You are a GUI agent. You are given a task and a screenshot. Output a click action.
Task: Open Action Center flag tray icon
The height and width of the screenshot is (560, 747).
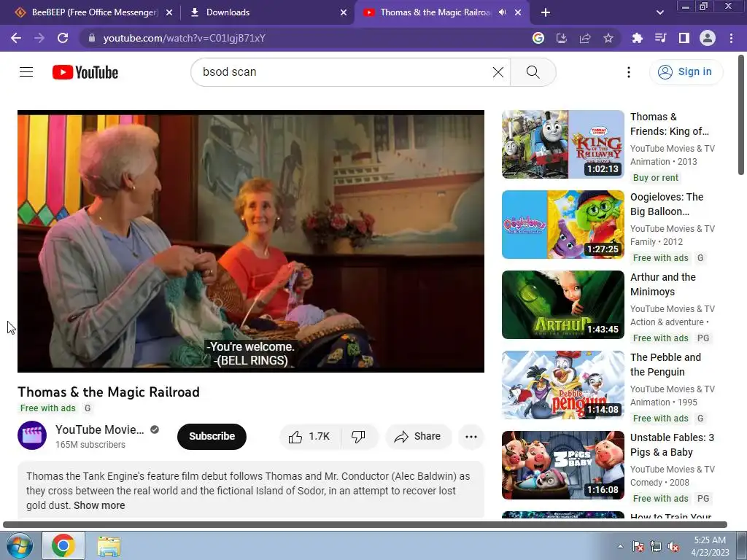point(638,546)
